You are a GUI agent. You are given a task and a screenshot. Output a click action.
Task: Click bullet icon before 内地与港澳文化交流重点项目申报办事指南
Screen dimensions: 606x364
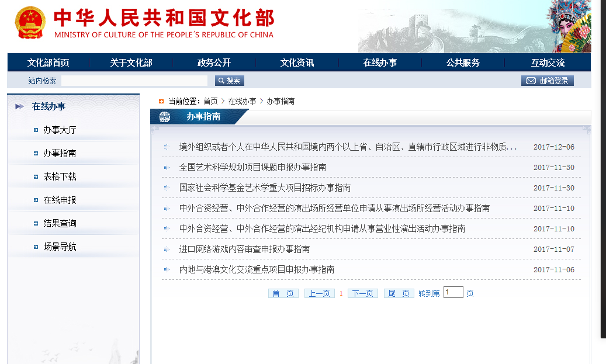(167, 270)
